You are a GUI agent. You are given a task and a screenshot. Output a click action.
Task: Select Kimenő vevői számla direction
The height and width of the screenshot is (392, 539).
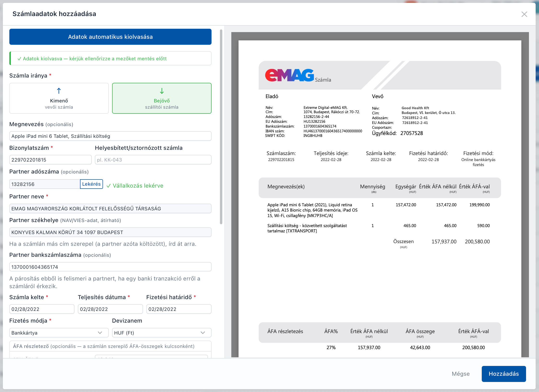[x=59, y=98]
